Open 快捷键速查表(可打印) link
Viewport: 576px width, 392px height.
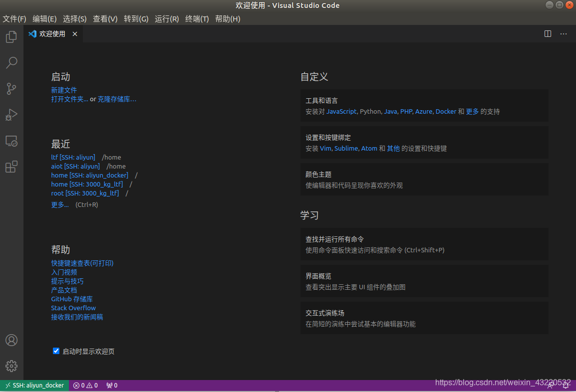(82, 263)
